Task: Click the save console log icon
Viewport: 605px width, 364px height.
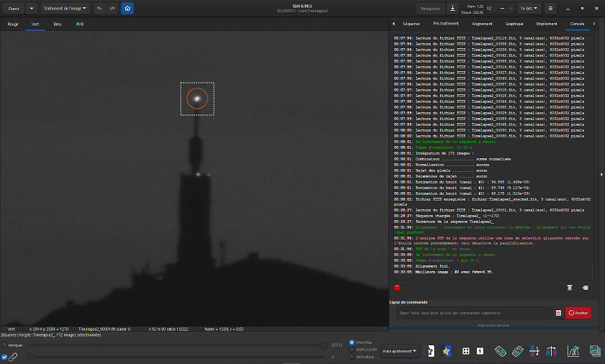Action: point(569,287)
